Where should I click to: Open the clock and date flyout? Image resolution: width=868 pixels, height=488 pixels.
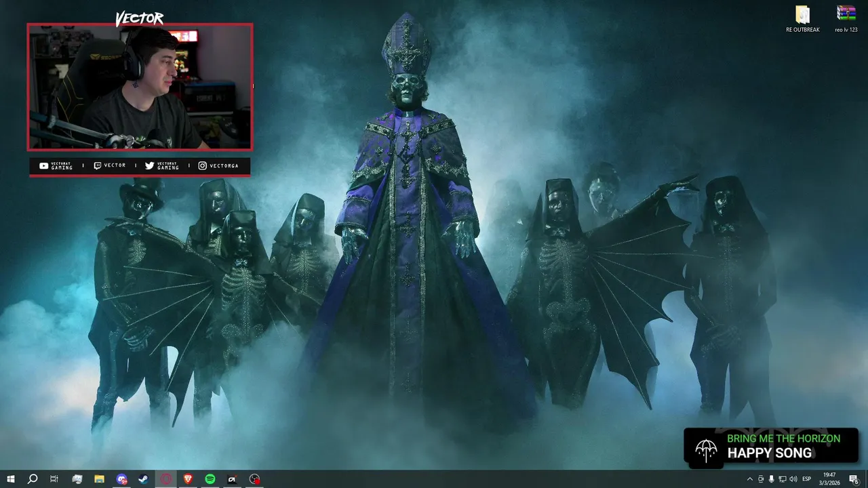pos(829,479)
